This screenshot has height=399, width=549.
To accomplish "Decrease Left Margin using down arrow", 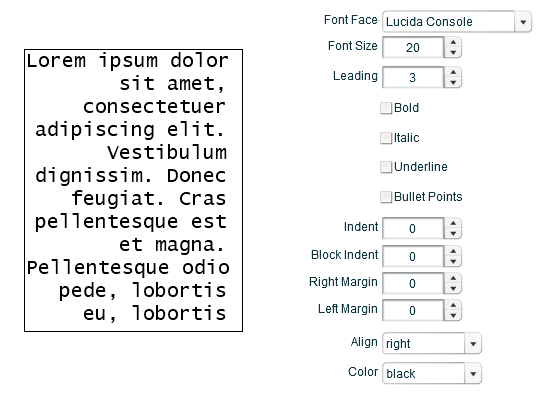I will click(453, 316).
